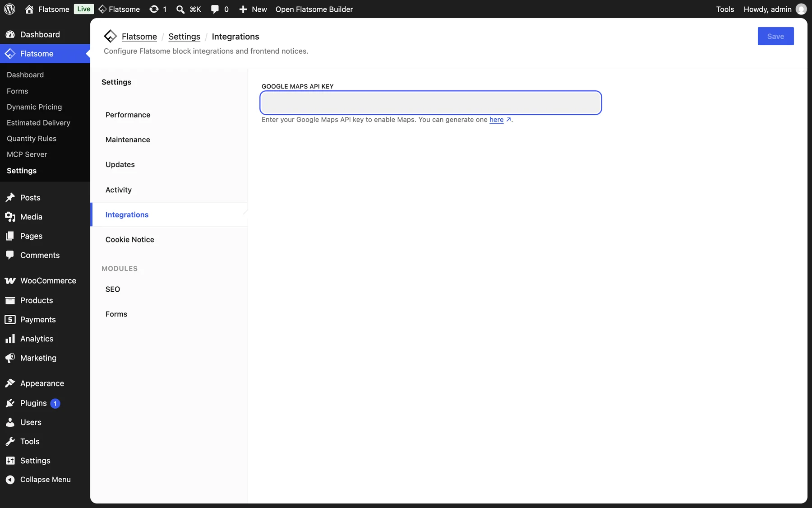Open MCP Server submenu item

(27, 154)
